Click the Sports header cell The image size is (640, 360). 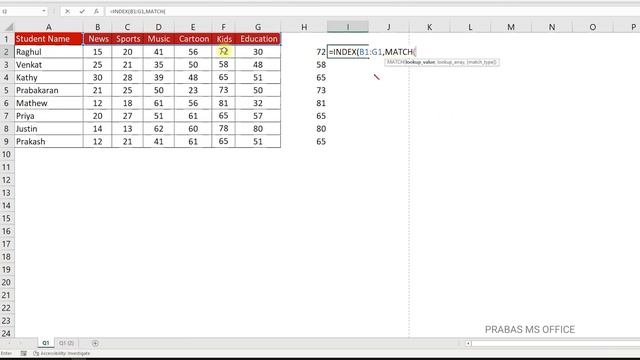point(128,39)
